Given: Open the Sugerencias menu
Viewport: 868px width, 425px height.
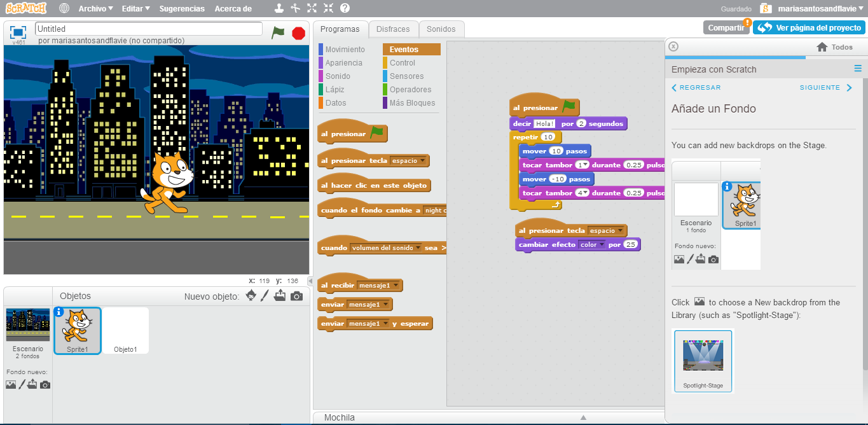Looking at the screenshot, I should 182,9.
